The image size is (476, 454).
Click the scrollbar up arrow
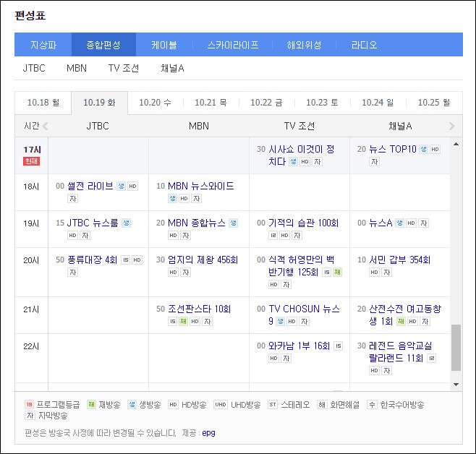click(x=456, y=144)
